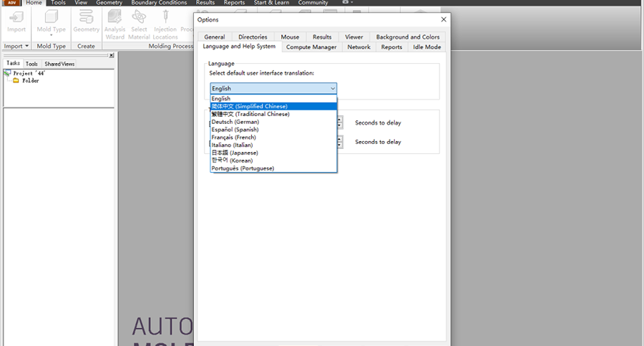The height and width of the screenshot is (346, 644).
Task: Choose Español (Spanish) language
Action: tap(273, 130)
